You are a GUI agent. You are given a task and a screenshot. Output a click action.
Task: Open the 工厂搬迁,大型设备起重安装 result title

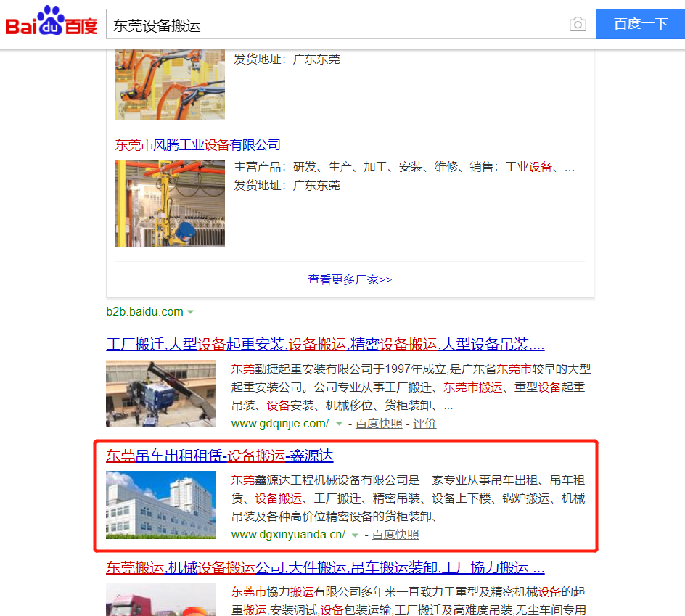(325, 344)
